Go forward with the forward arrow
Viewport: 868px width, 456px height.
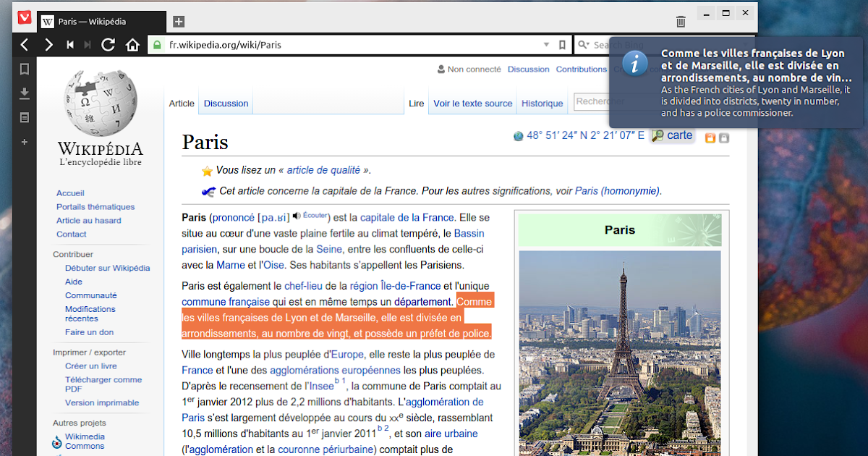coord(48,45)
